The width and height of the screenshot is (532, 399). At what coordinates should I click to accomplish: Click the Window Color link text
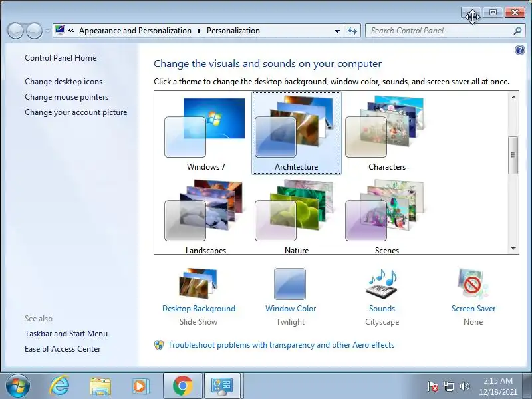pyautogui.click(x=291, y=309)
